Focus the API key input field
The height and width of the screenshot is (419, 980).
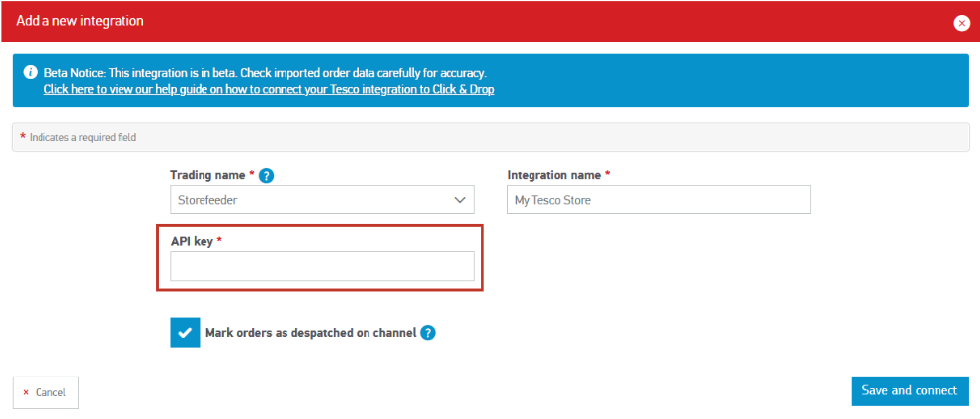pyautogui.click(x=322, y=266)
